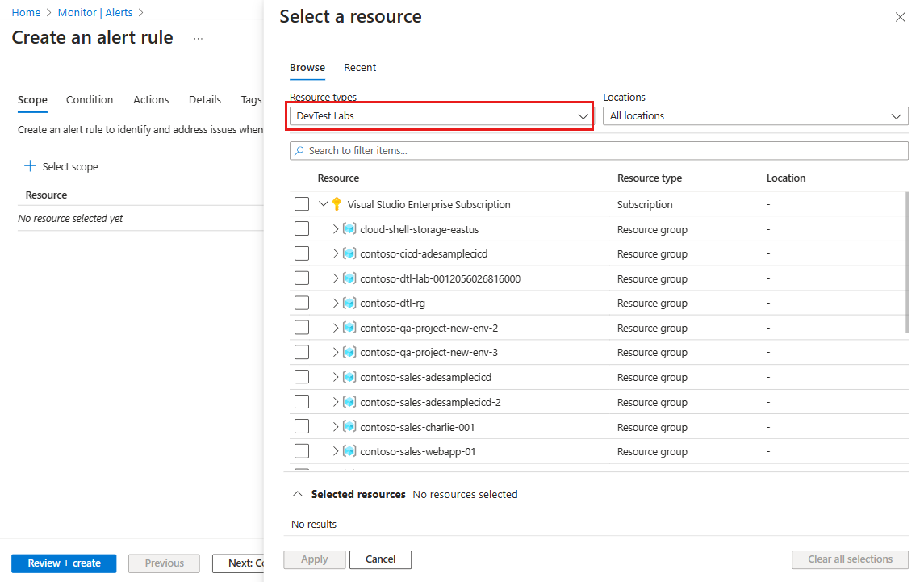Click the yellow key icon on Visual Studio Enterprise Subscription
The width and height of the screenshot is (924, 582).
[x=337, y=203]
